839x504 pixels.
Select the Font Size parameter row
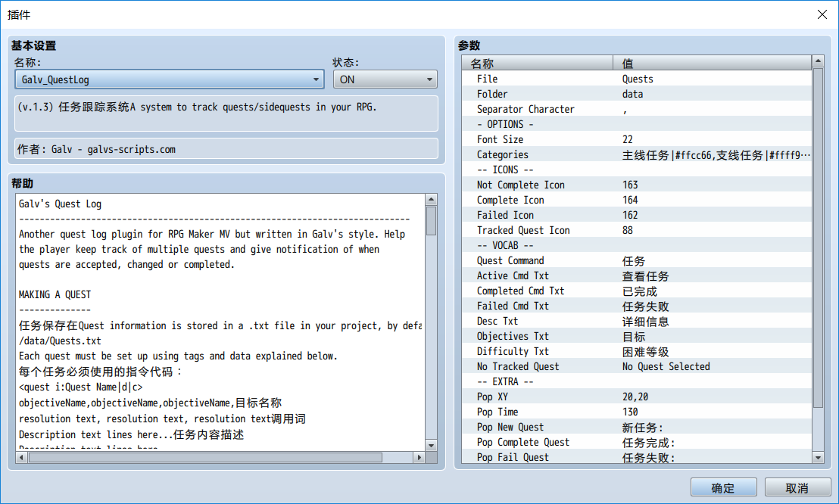coord(637,139)
